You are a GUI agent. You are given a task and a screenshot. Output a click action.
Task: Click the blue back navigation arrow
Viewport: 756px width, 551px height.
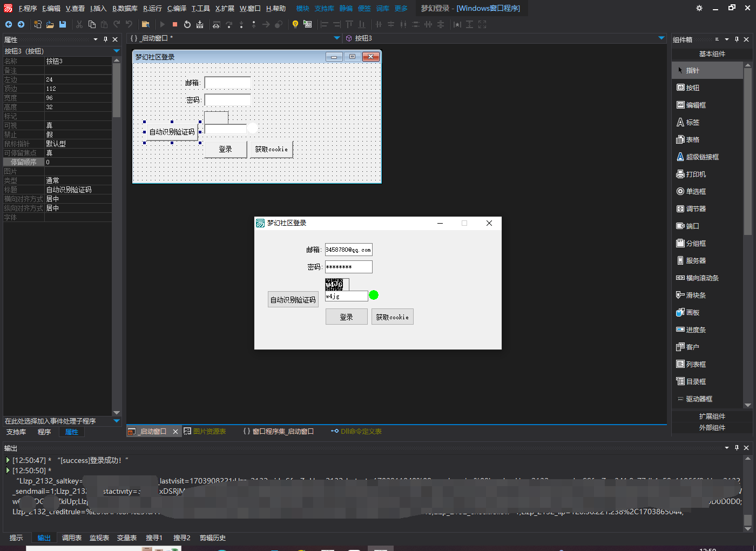(x=9, y=24)
